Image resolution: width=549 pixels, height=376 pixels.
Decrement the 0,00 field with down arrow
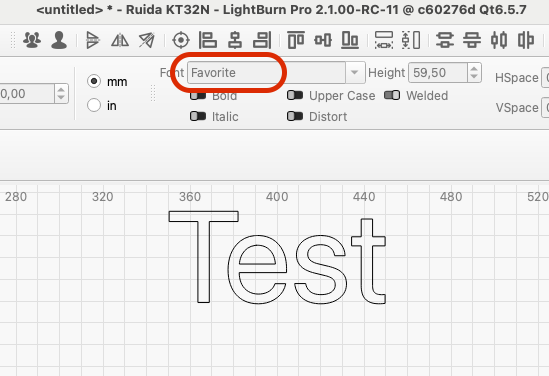61,98
